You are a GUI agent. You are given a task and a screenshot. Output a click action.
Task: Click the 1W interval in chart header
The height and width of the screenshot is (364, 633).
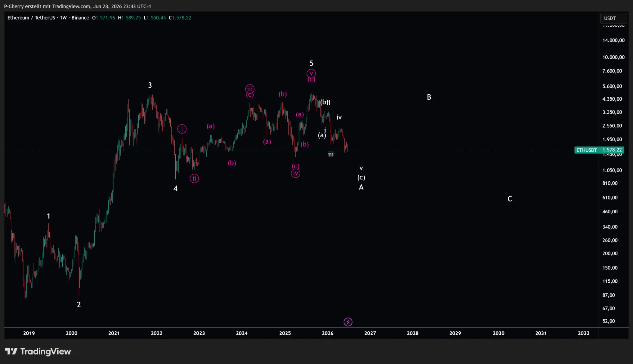(x=63, y=18)
